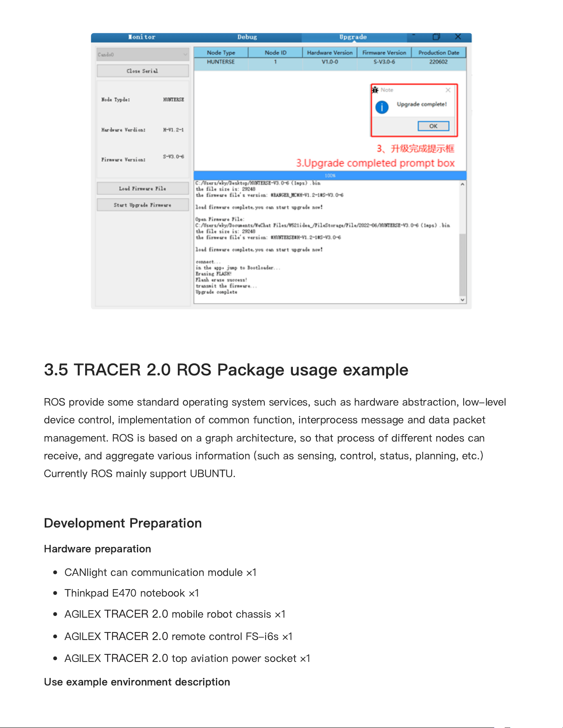
Task: Click the "mobile robot chassis" bullet
Action: [x=175, y=614]
